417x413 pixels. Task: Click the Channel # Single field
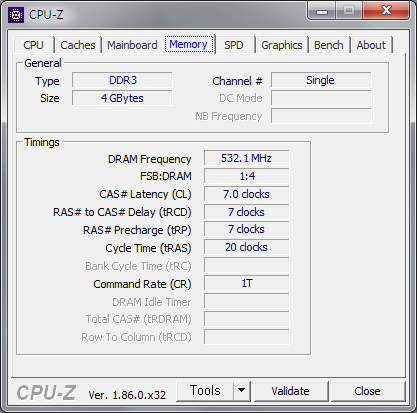pos(321,80)
